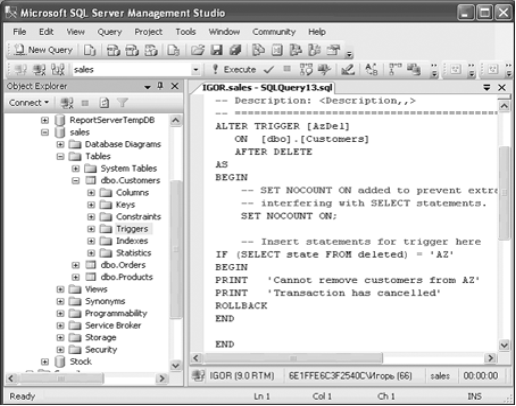Screen dimensions: 516x406
Task: Open the Edit menu
Action: point(46,32)
